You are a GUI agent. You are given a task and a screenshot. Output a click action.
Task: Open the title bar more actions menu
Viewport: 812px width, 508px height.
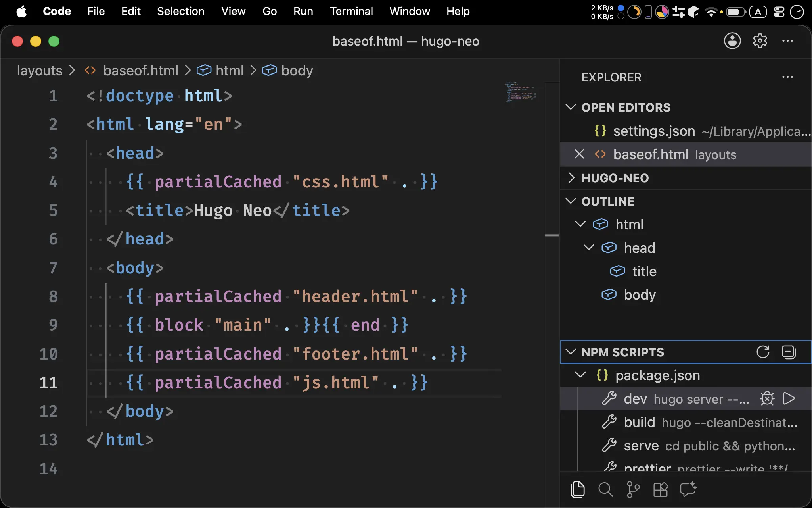[x=787, y=41]
